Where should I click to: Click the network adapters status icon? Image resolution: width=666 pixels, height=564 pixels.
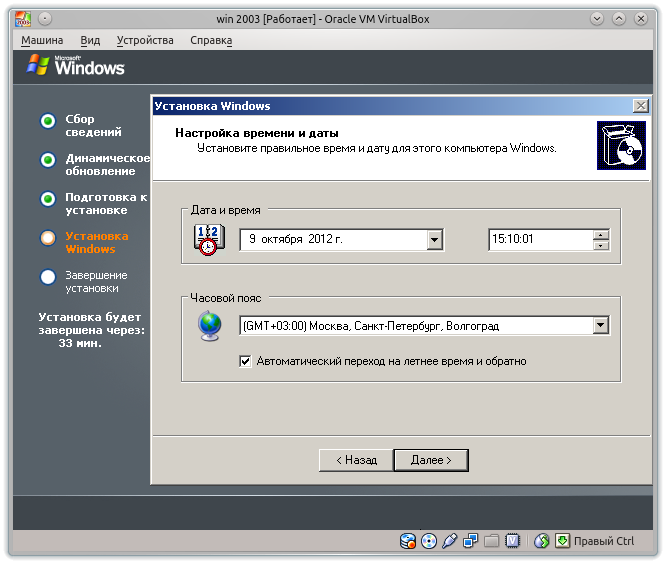point(470,541)
